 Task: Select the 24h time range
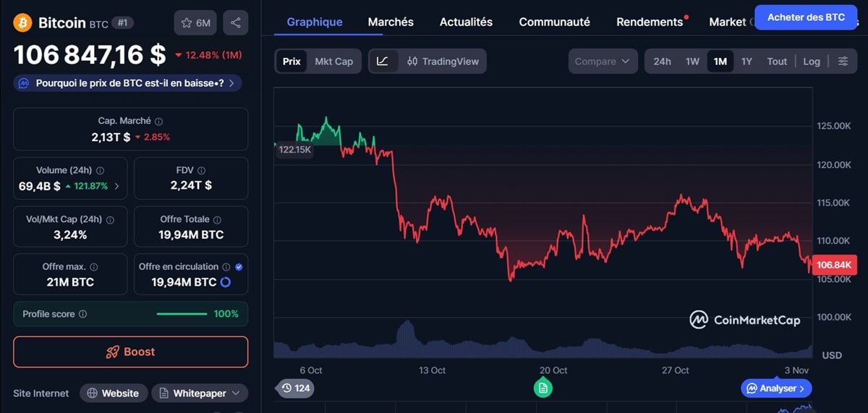click(x=663, y=61)
